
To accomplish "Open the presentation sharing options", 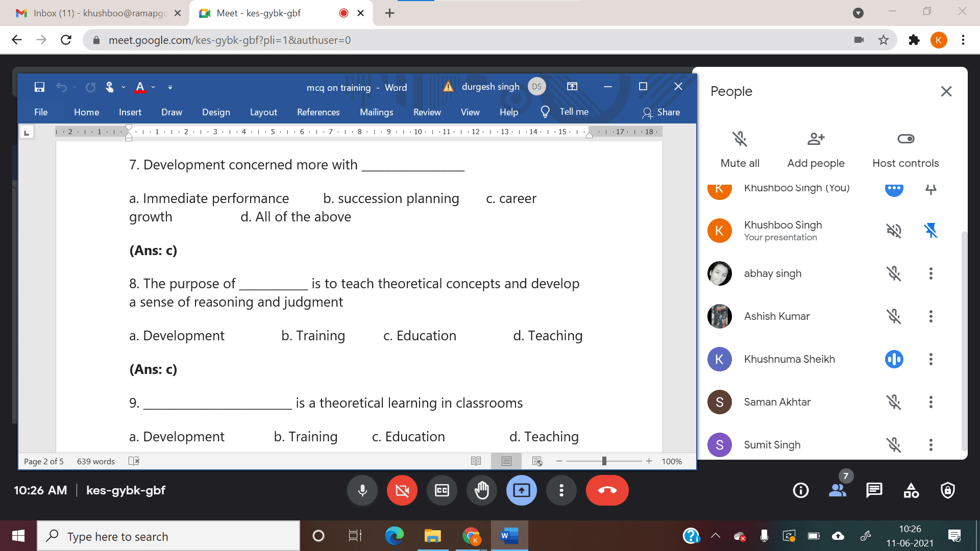I will click(521, 490).
